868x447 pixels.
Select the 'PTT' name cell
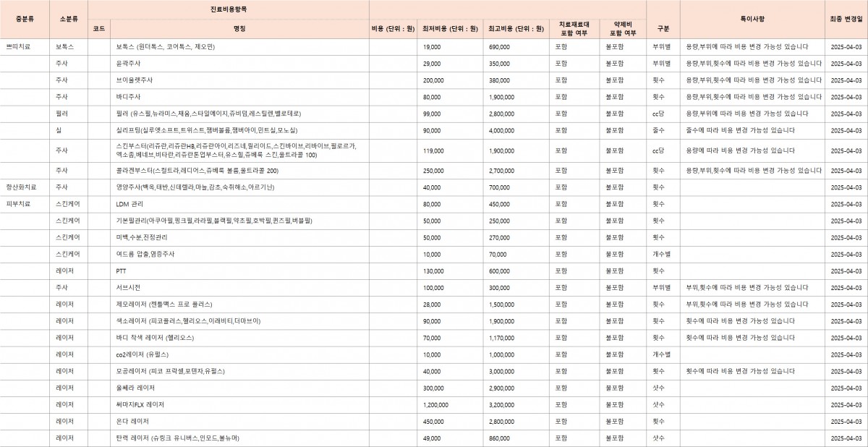point(239,271)
